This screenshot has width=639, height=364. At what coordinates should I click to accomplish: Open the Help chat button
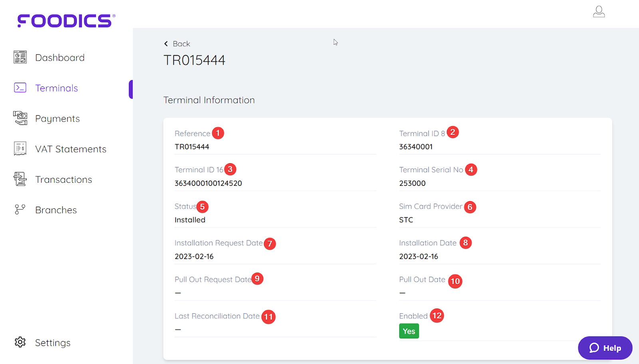pos(605,348)
